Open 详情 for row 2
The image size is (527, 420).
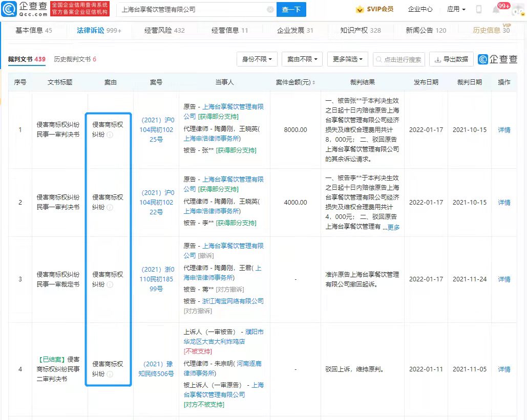point(504,203)
